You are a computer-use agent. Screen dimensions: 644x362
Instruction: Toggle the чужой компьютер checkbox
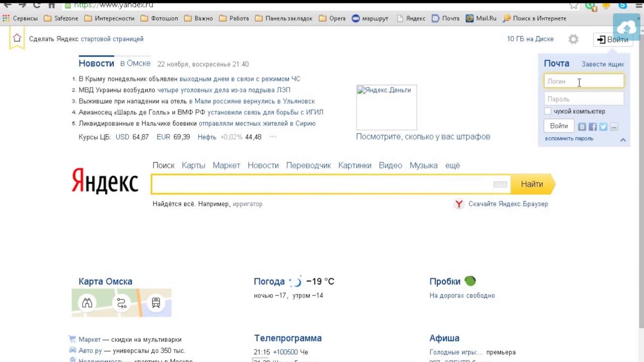click(548, 111)
